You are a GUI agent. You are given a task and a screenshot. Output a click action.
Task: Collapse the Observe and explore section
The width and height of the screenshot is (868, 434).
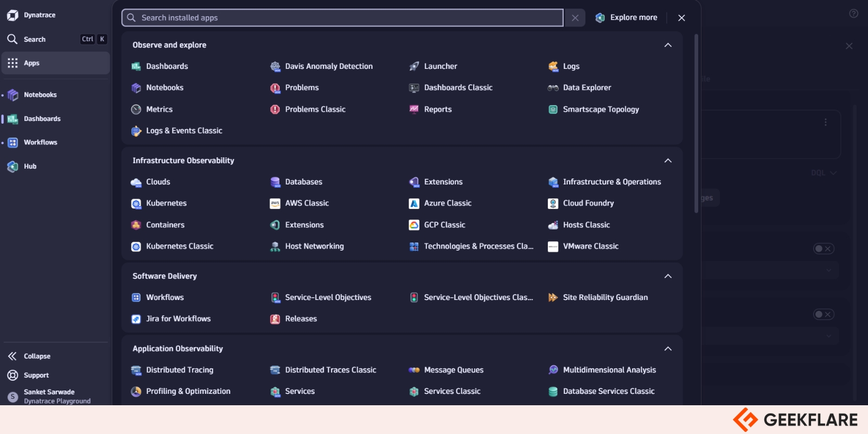(x=668, y=45)
